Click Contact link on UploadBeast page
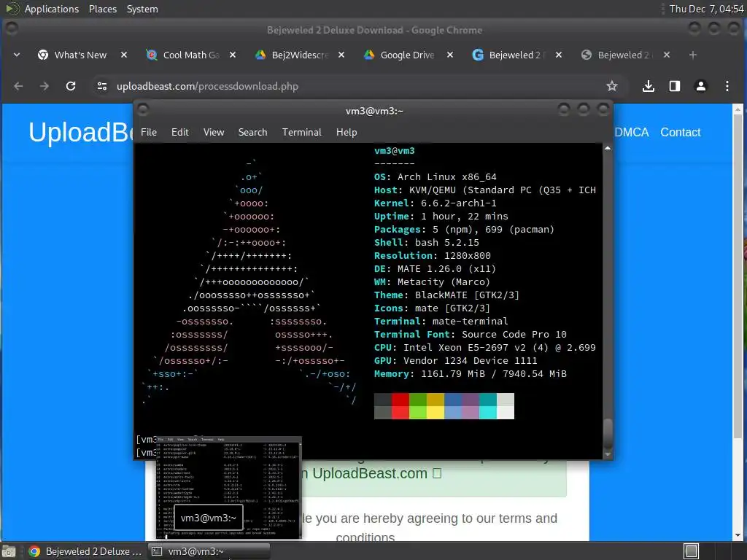 (681, 133)
